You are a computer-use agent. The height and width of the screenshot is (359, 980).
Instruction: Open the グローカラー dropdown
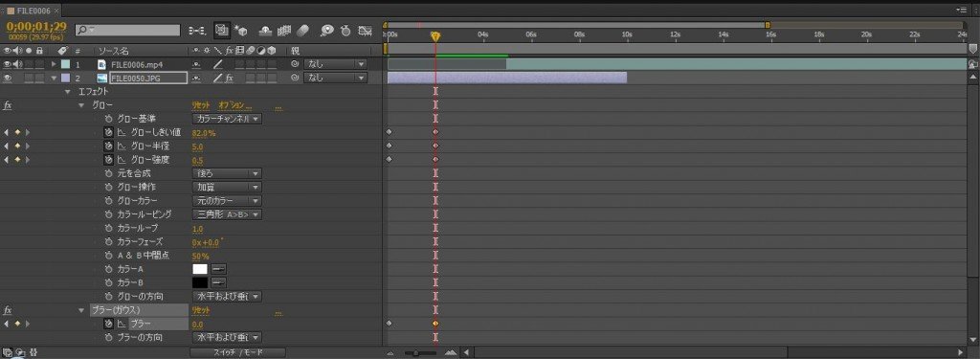[226, 201]
